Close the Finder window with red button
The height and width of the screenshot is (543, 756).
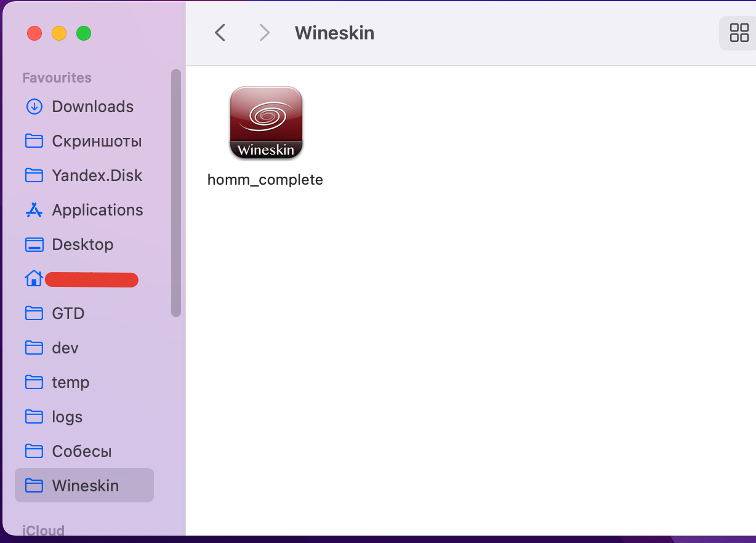coord(34,33)
